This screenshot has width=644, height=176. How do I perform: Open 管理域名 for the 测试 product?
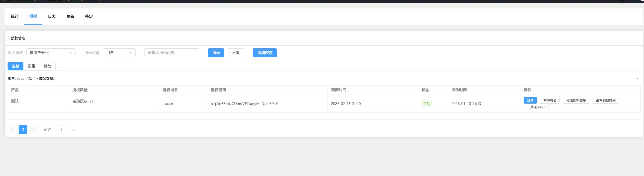pyautogui.click(x=550, y=101)
